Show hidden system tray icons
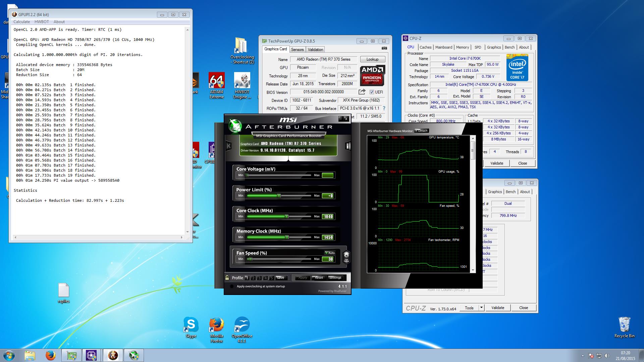The width and height of the screenshot is (644, 362). point(582,356)
